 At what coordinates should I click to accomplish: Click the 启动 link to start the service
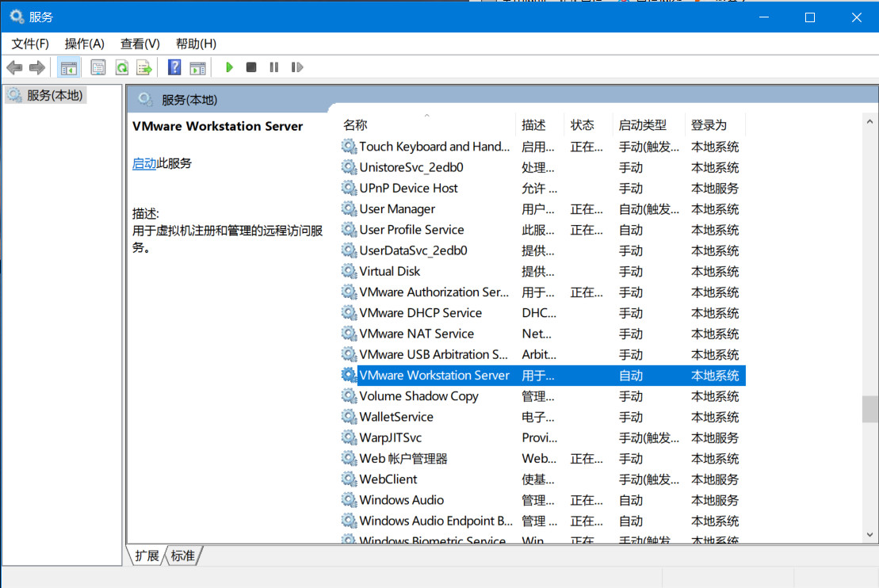pyautogui.click(x=143, y=163)
